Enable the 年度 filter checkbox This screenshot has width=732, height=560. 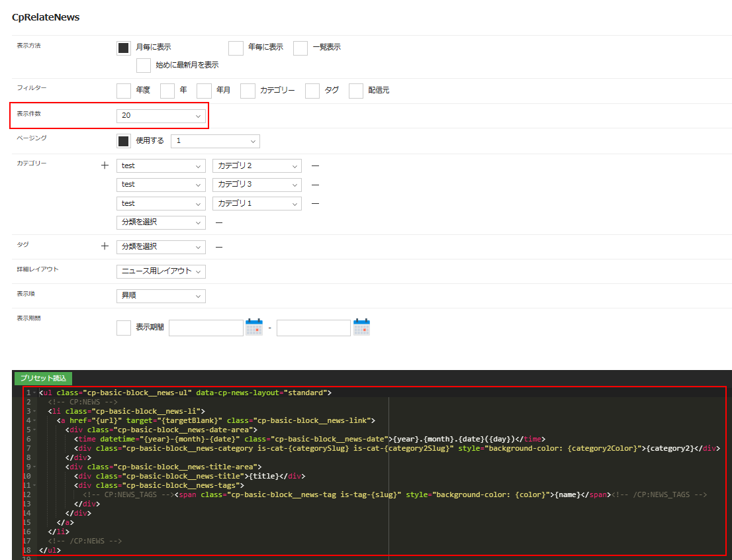[x=123, y=91]
